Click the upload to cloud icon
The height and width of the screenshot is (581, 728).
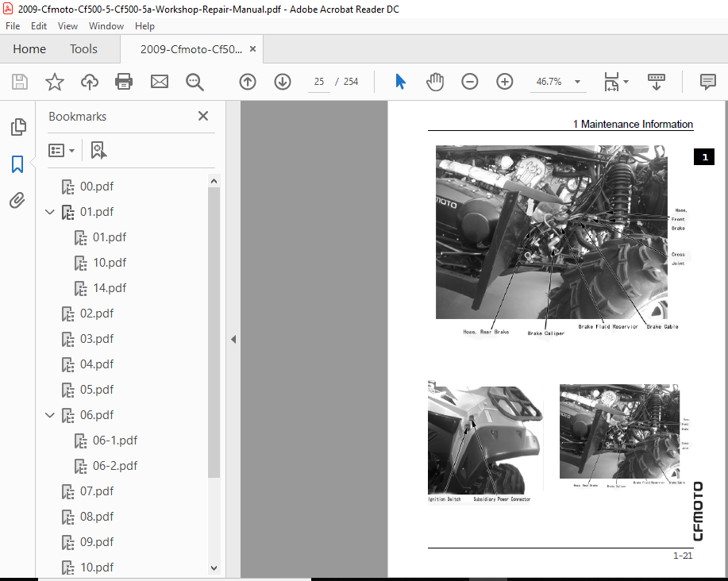90,82
